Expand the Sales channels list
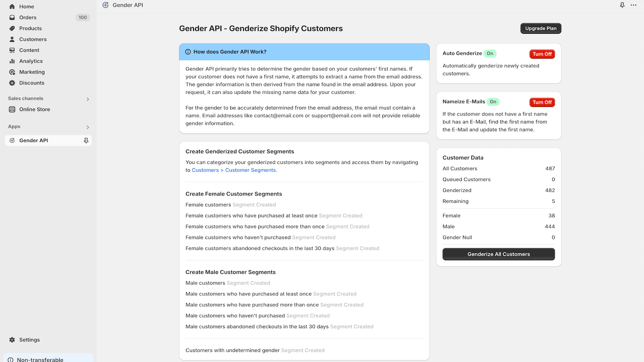 pyautogui.click(x=88, y=99)
